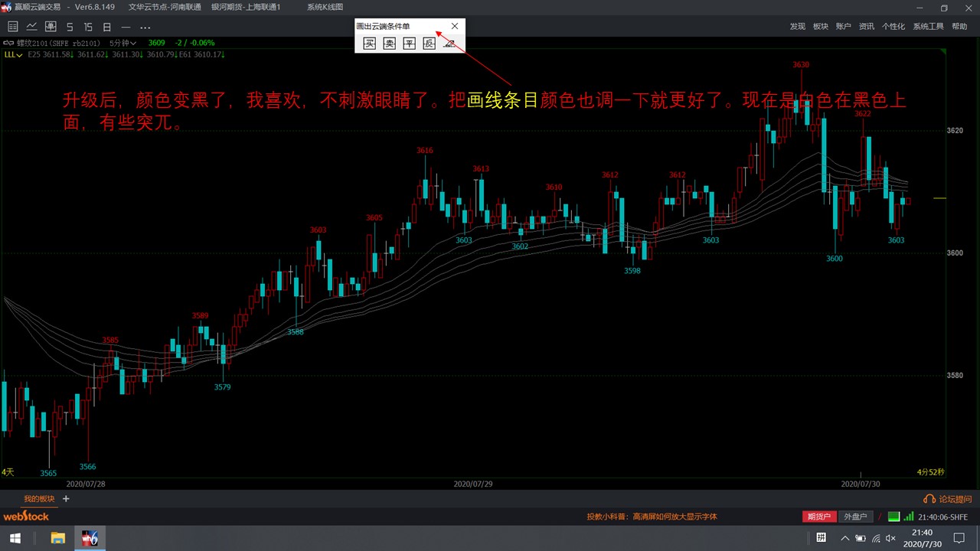Open the candlestick chart view icon
This screenshot has width=980, height=551.
point(51,27)
